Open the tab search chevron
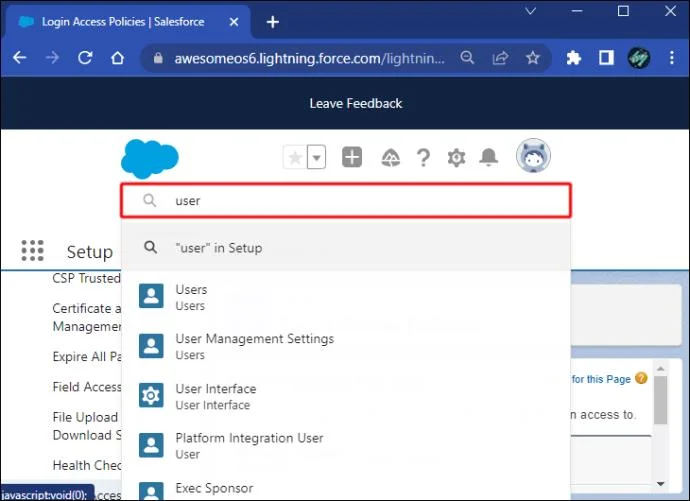This screenshot has height=501, width=690. (x=531, y=11)
